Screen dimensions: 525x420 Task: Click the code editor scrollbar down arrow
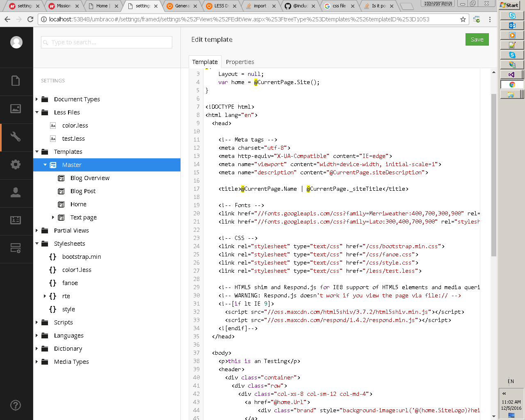[x=494, y=416]
